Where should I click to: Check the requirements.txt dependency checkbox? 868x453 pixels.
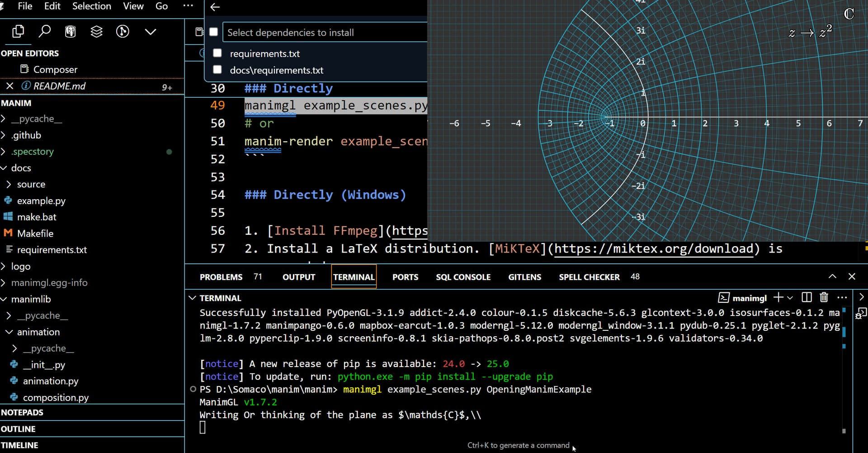coord(217,53)
